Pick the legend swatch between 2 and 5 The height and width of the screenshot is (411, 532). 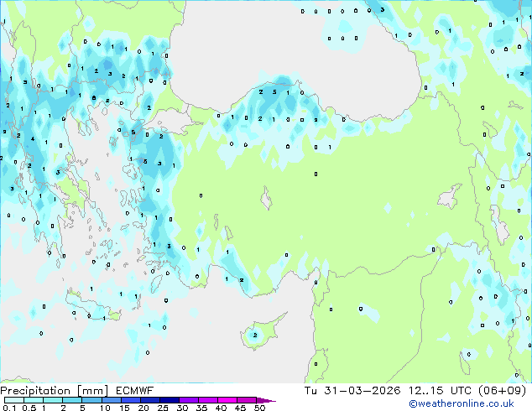coord(72,400)
